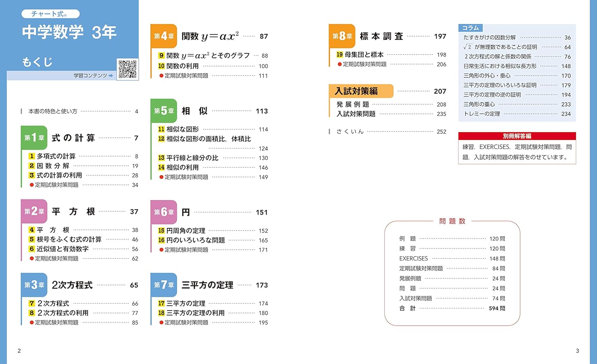Select the 第4章 関数 y=ax² chapter badge

[164, 36]
